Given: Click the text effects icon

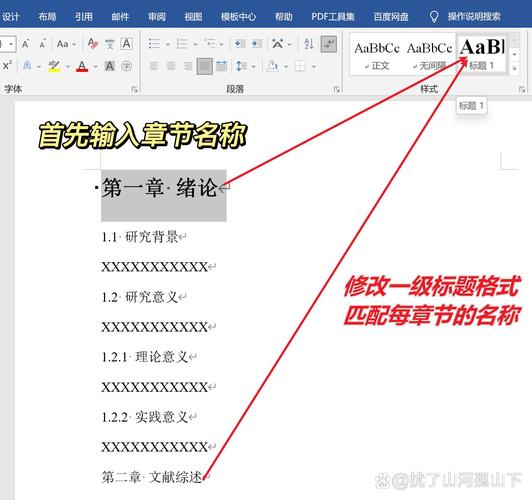Looking at the screenshot, I should (x=27, y=65).
